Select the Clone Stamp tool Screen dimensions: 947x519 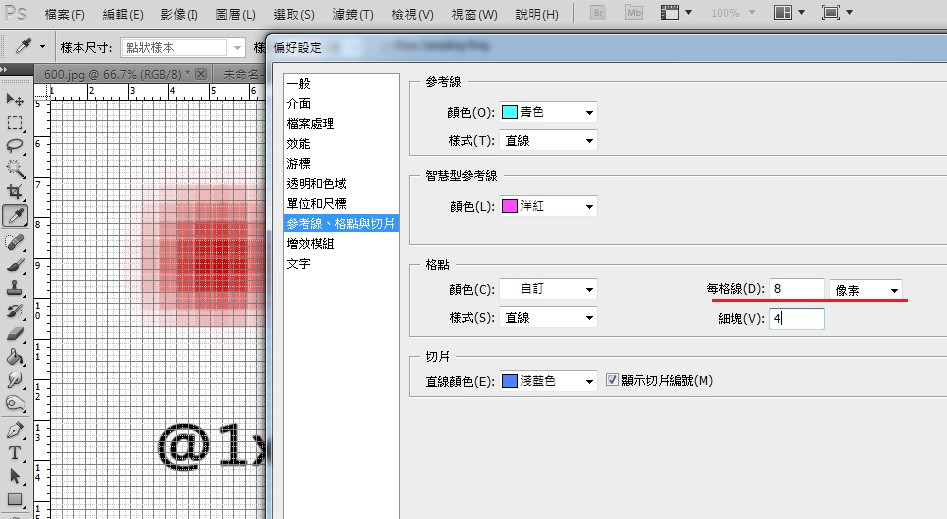click(15, 288)
